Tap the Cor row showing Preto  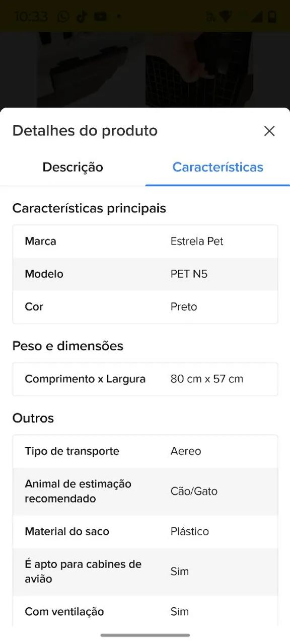(145, 306)
